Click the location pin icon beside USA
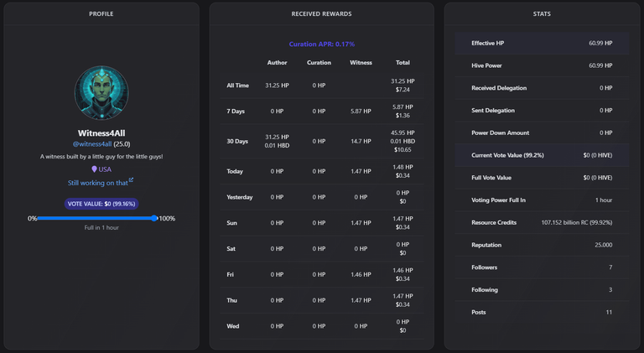 (94, 169)
